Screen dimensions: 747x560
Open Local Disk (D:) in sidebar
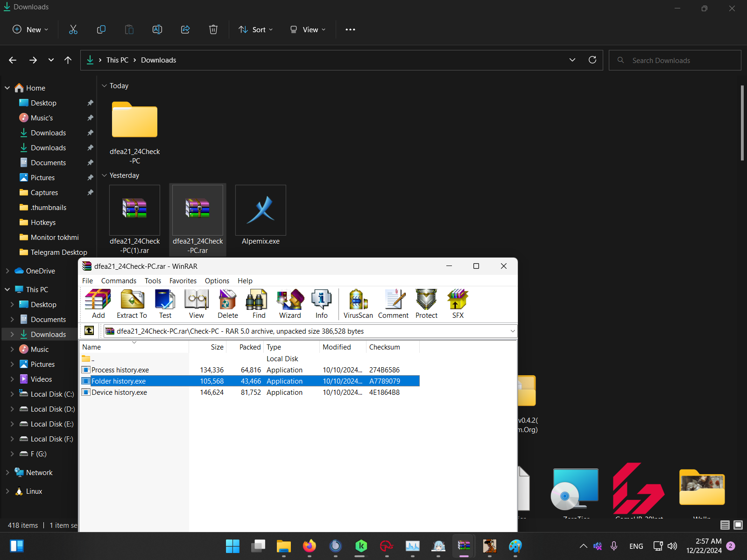click(x=47, y=409)
